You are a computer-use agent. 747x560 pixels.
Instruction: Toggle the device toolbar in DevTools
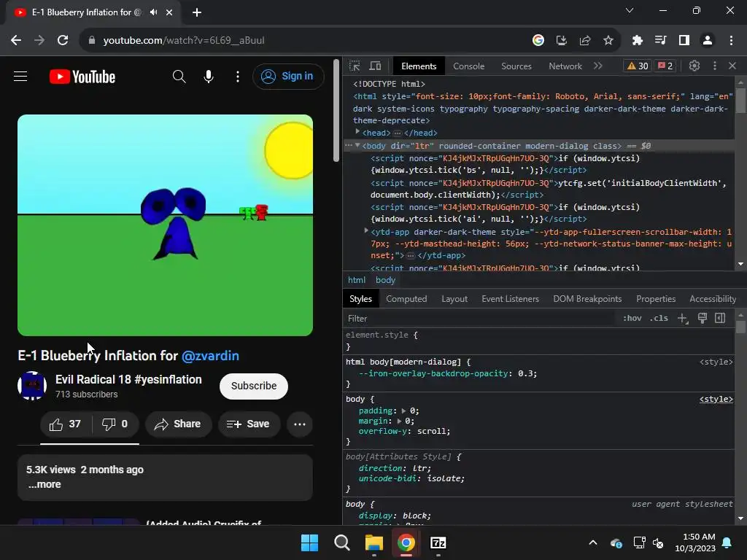376,66
